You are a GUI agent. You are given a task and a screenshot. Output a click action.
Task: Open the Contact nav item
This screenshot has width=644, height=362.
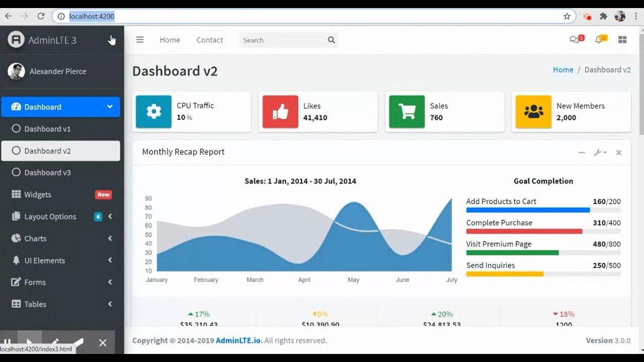[x=209, y=40]
